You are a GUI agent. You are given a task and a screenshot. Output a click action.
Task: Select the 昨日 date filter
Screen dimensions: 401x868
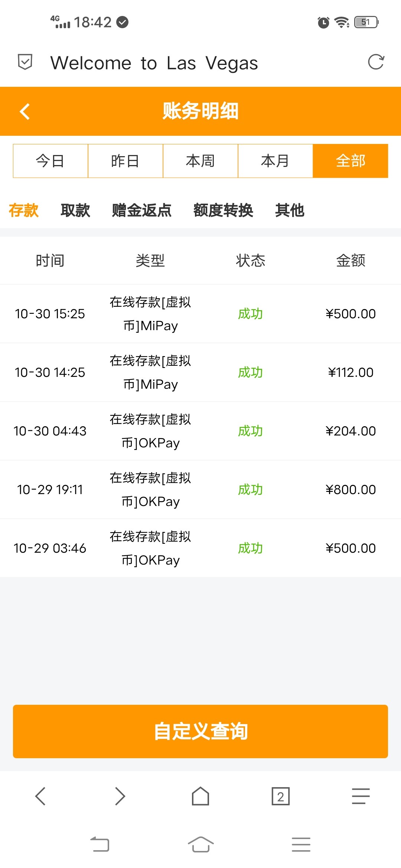coord(125,161)
